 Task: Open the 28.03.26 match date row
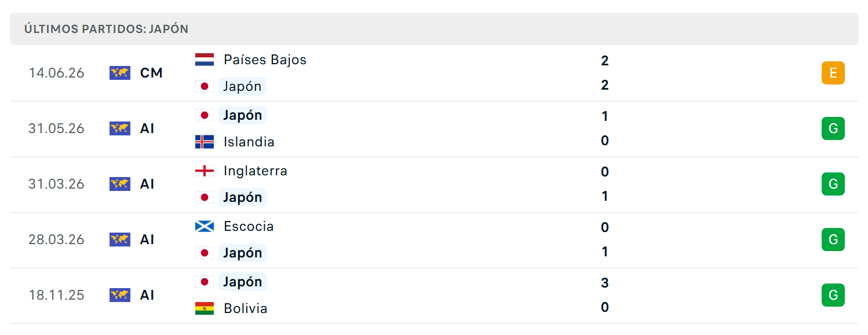434,240
